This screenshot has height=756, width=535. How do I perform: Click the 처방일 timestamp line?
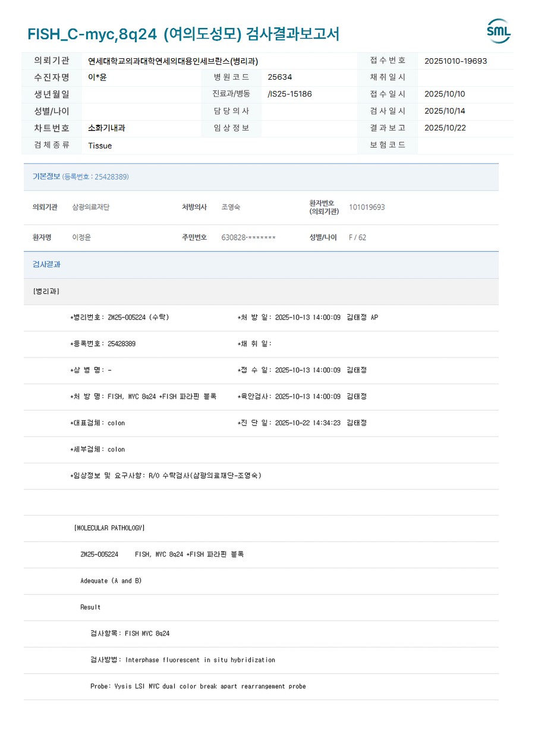click(307, 318)
